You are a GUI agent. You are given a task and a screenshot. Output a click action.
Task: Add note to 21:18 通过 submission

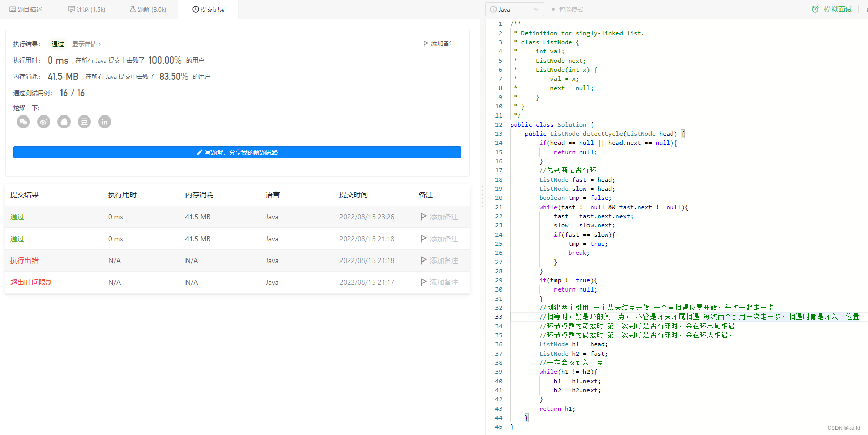tap(440, 239)
